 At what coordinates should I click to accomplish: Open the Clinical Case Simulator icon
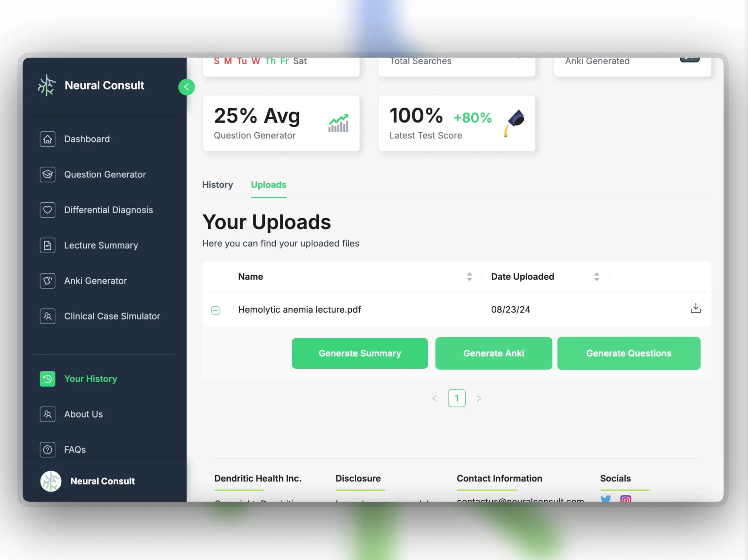[x=46, y=316]
